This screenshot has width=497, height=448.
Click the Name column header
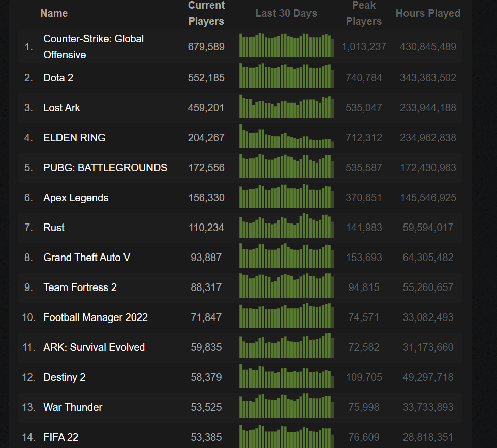[54, 14]
